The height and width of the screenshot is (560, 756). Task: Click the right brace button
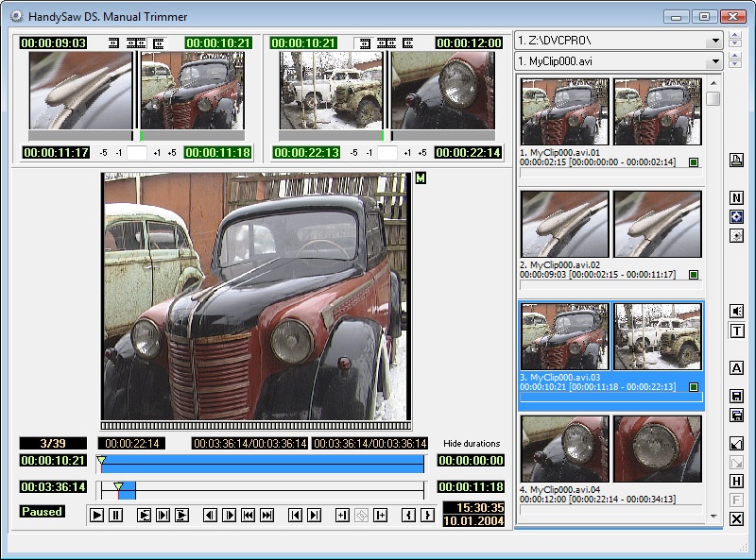(427, 516)
